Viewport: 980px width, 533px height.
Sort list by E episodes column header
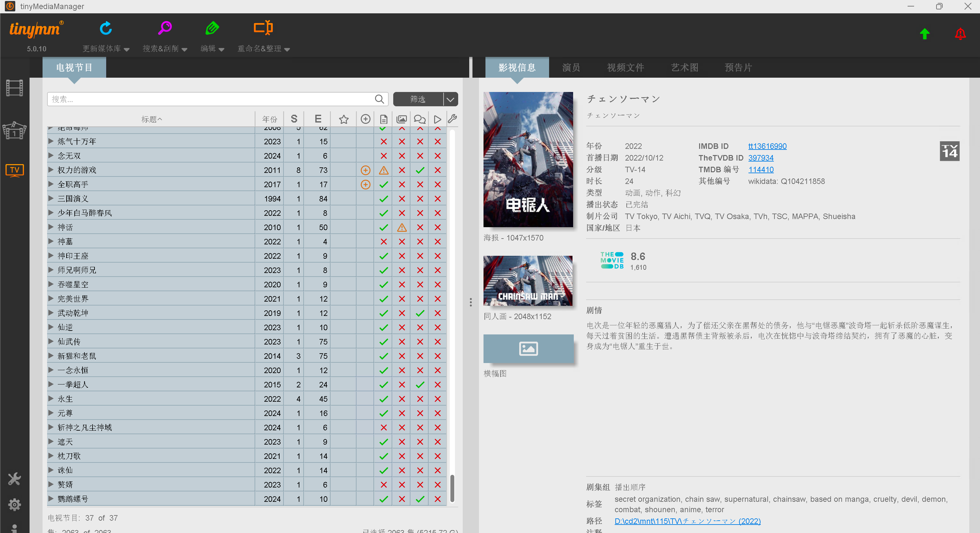click(x=318, y=119)
